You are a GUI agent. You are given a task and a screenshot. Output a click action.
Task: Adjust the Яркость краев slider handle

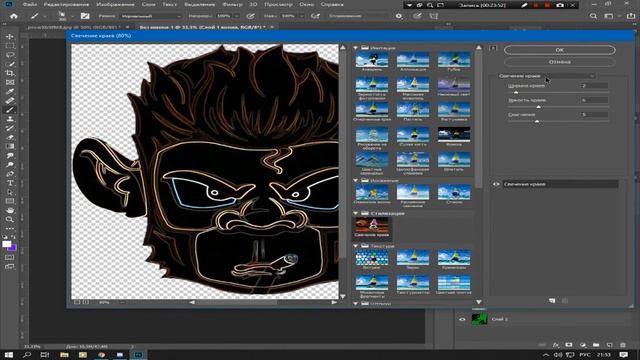538,107
